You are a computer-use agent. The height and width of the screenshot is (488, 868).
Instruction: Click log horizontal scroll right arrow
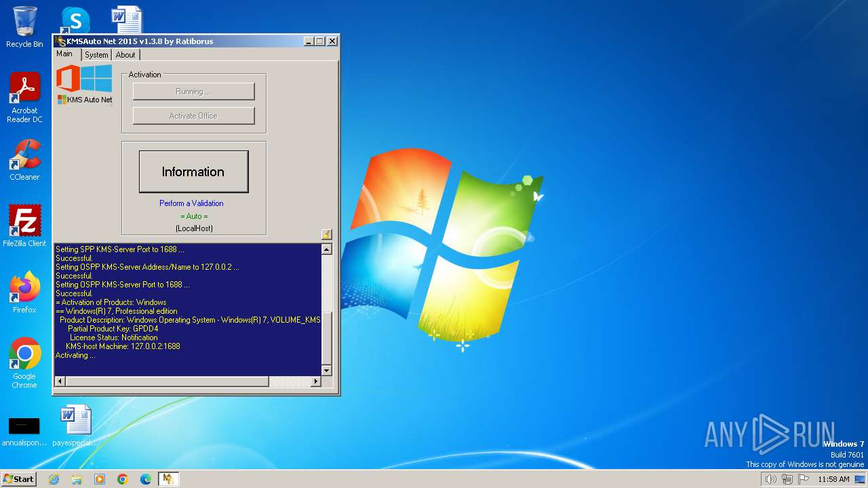pos(315,382)
